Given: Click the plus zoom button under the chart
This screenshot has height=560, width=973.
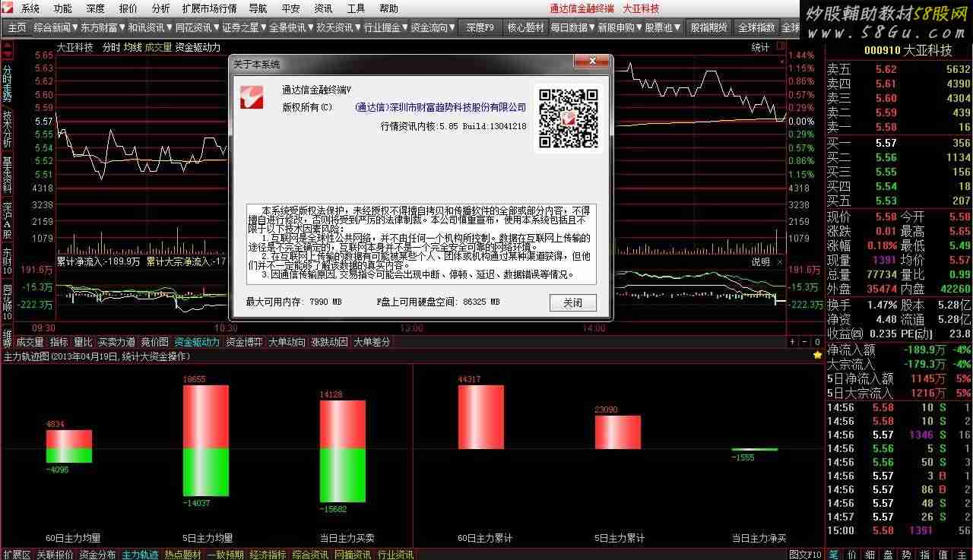Looking at the screenshot, I should click(792, 342).
